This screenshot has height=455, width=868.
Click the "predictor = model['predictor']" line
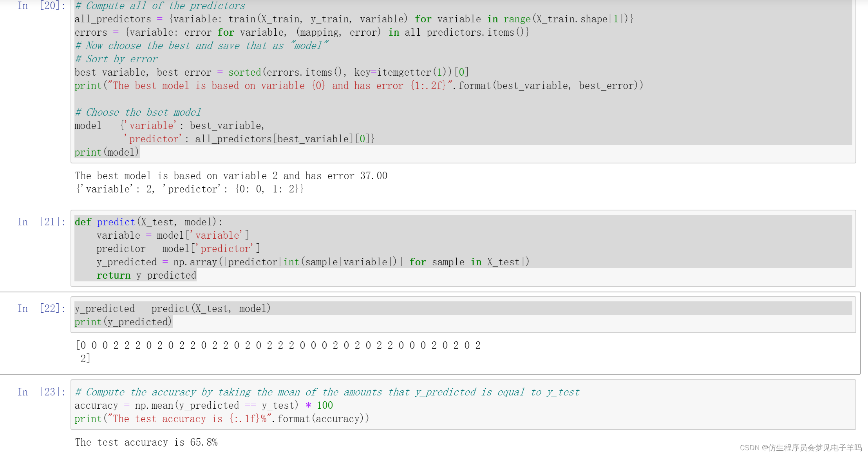coord(178,248)
